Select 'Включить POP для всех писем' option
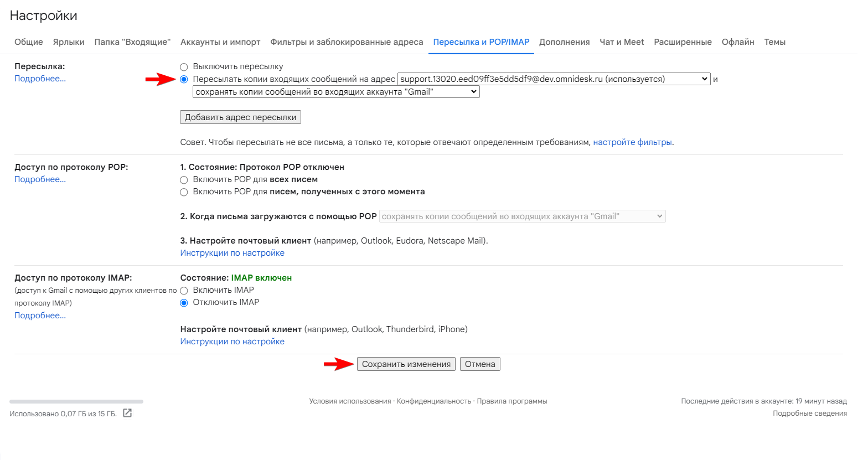Screen dimensions: 868x460 [184, 180]
